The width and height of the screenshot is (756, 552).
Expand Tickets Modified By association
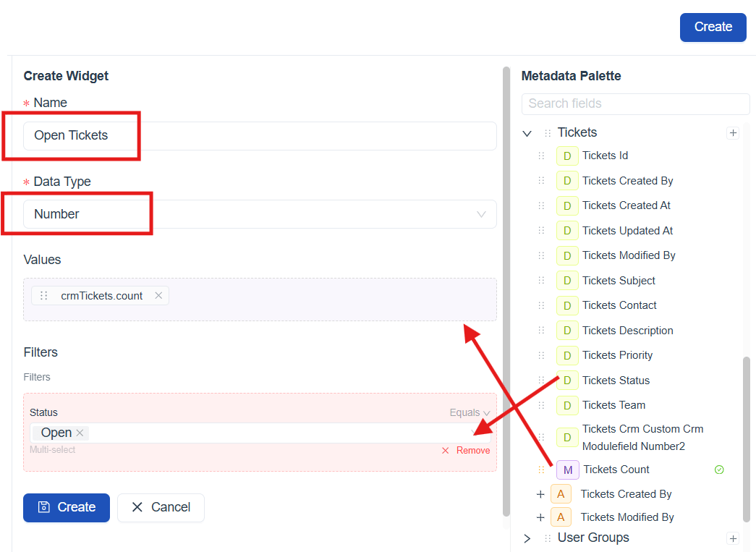540,517
